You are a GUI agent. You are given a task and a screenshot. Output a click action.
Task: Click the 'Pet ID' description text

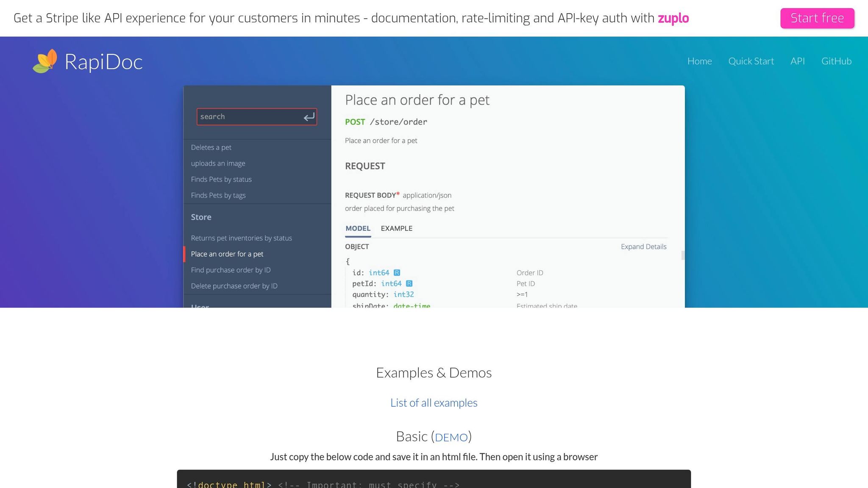click(x=526, y=284)
